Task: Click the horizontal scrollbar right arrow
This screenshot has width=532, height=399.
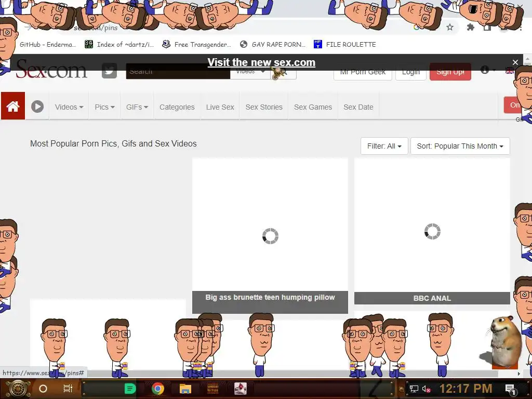Action: click(x=519, y=374)
